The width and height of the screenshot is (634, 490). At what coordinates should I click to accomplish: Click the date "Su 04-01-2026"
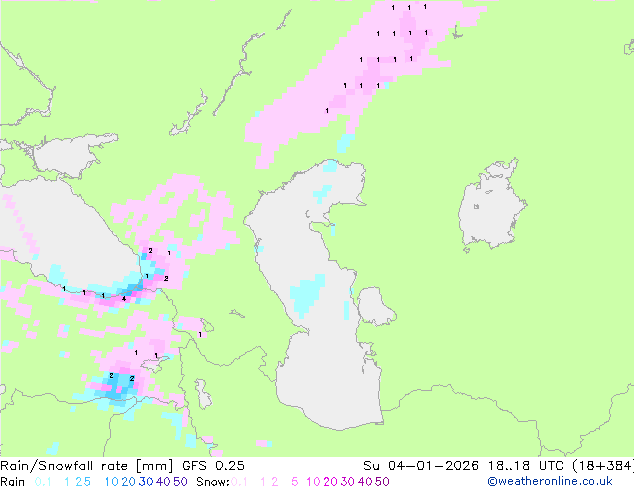coord(421,466)
